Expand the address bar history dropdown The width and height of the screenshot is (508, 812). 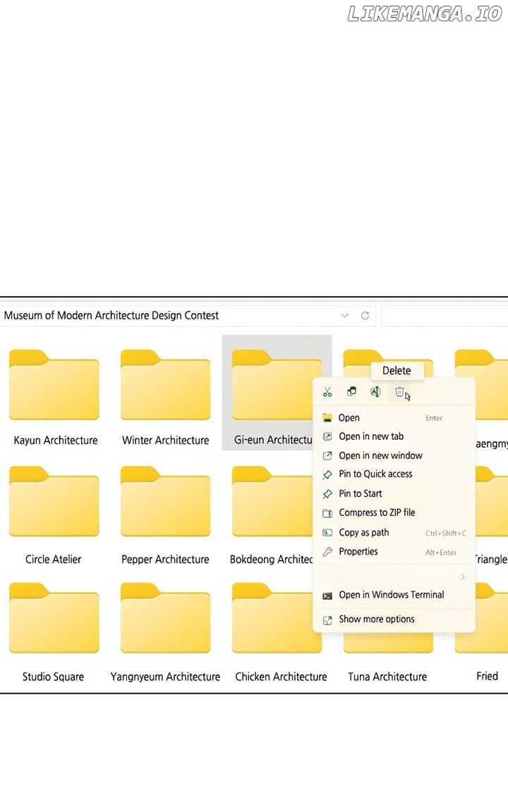tap(344, 316)
